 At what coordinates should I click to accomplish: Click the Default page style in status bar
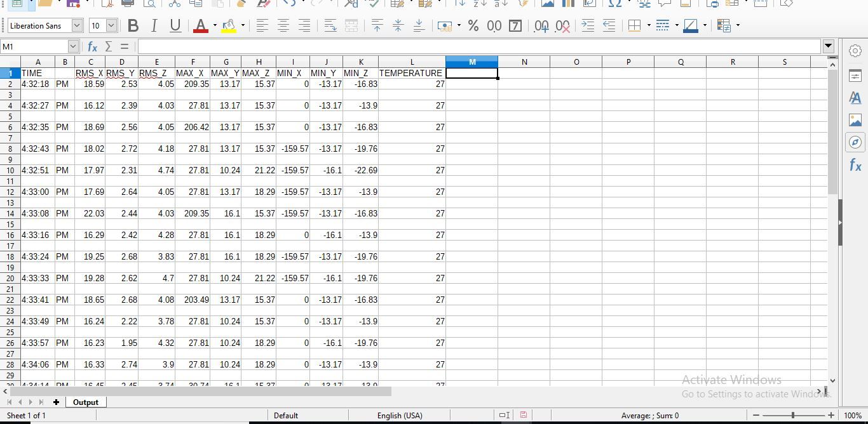[286, 416]
